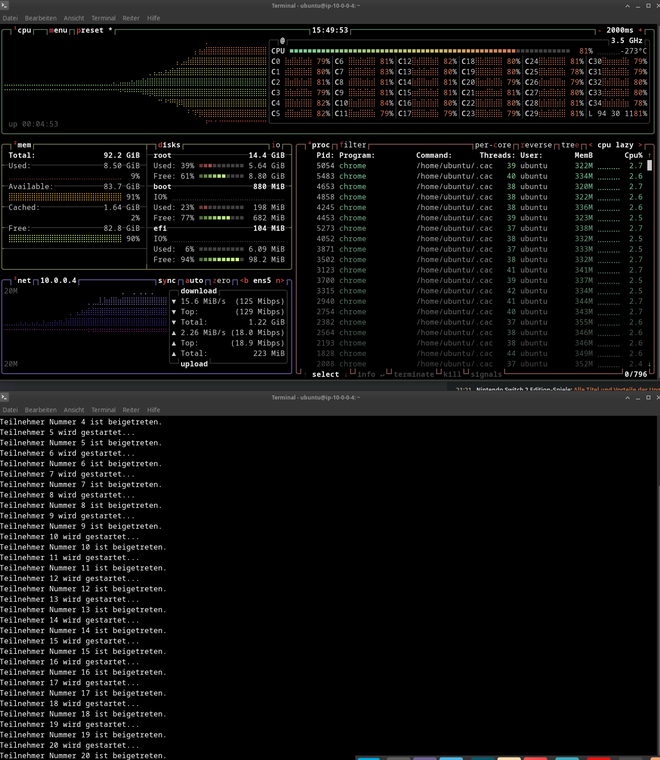Switch to previous network interface with b
This screenshot has height=760, width=660.
244,281
